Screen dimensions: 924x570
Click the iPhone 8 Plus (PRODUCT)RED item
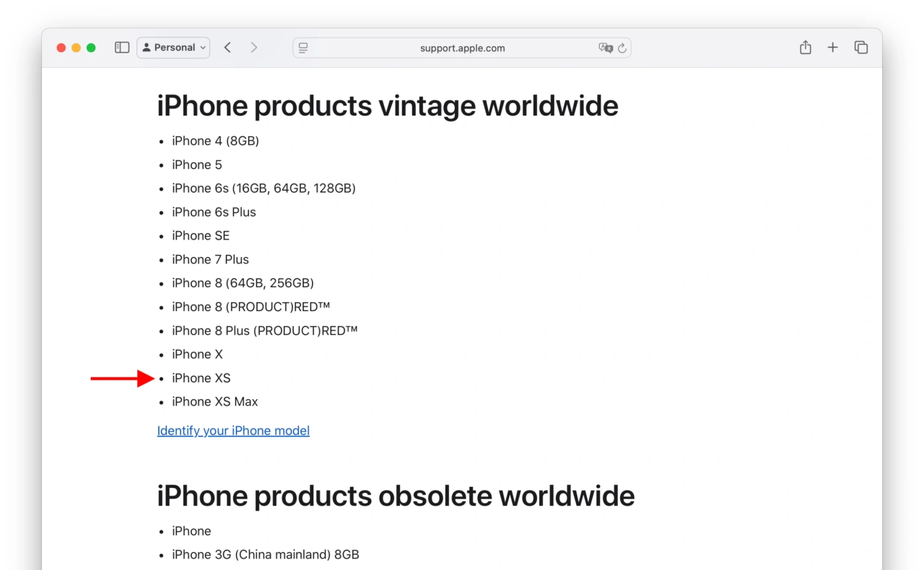pyautogui.click(x=264, y=330)
